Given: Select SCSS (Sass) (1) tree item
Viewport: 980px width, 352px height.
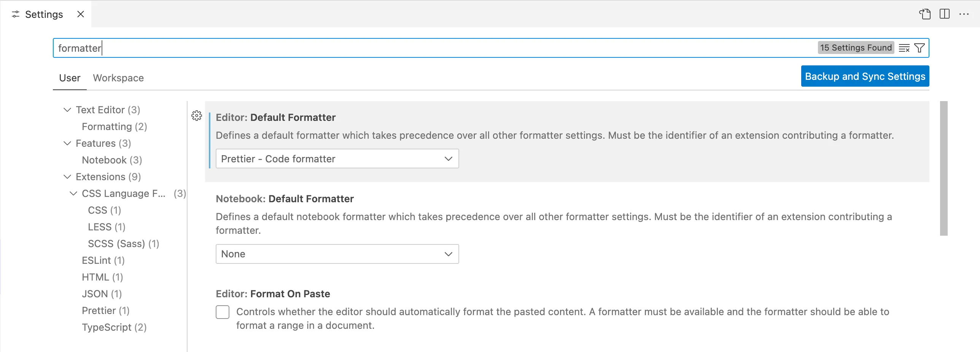Looking at the screenshot, I should tap(124, 244).
